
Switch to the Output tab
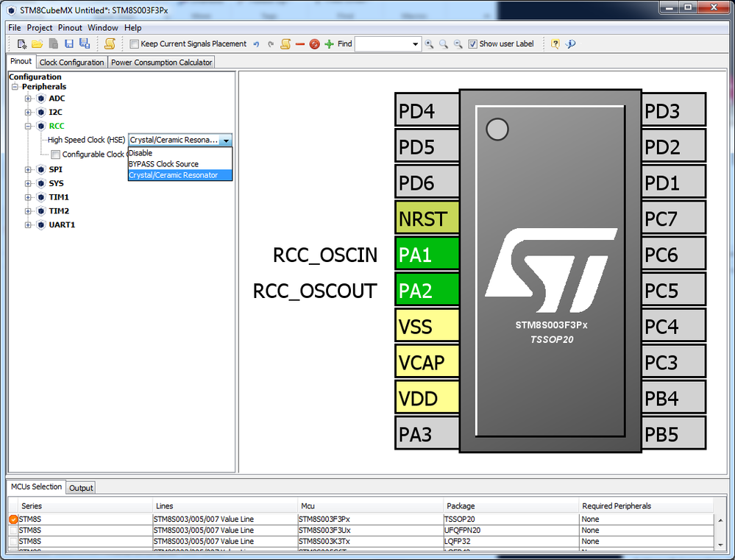point(81,488)
